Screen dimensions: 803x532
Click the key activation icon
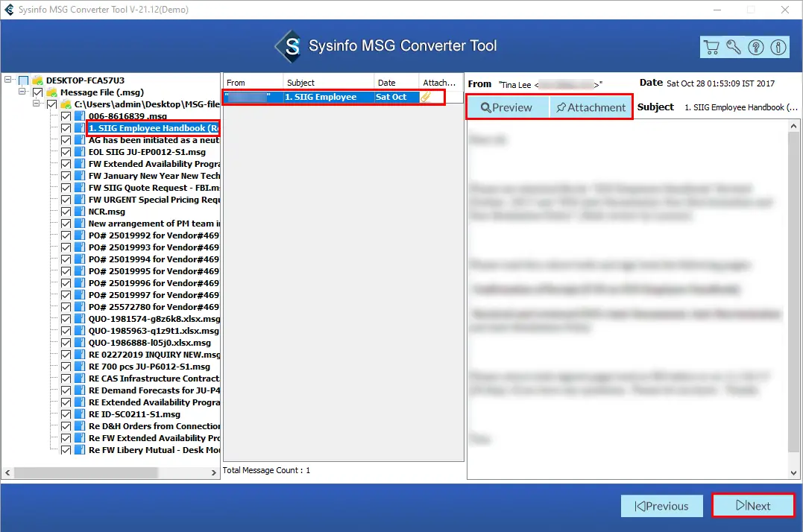click(734, 48)
